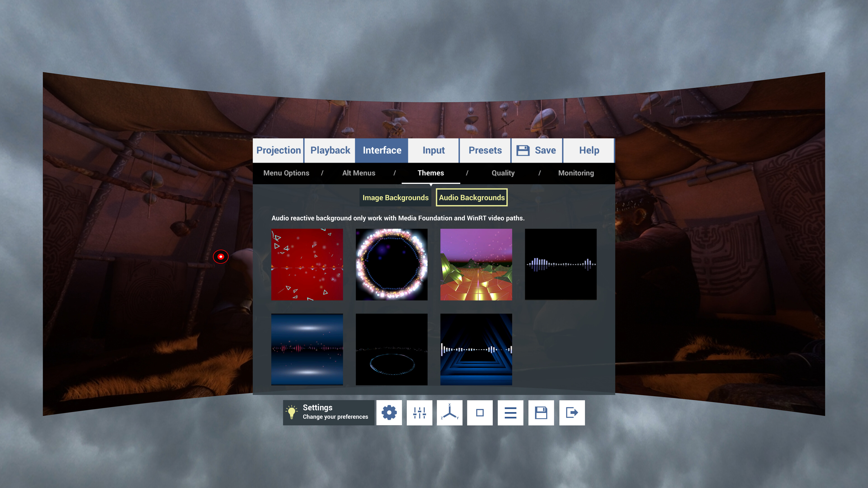
Task: Select the 3D axis orientation icon
Action: point(450,413)
